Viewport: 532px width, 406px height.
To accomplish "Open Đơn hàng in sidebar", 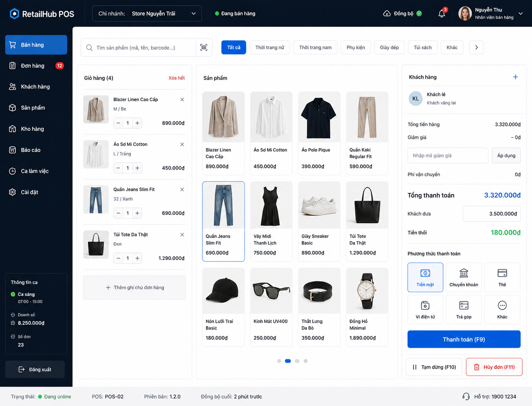I will pyautogui.click(x=36, y=66).
